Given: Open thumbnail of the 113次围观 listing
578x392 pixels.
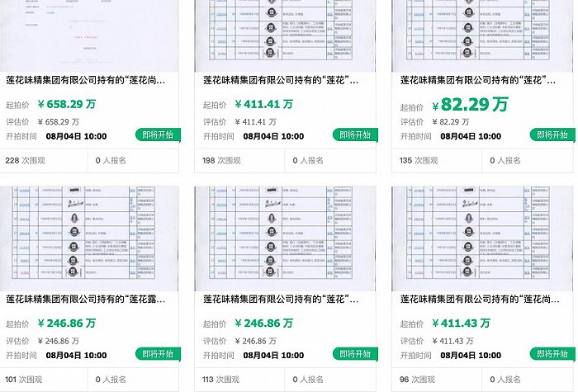Looking at the screenshot, I should tap(285, 239).
